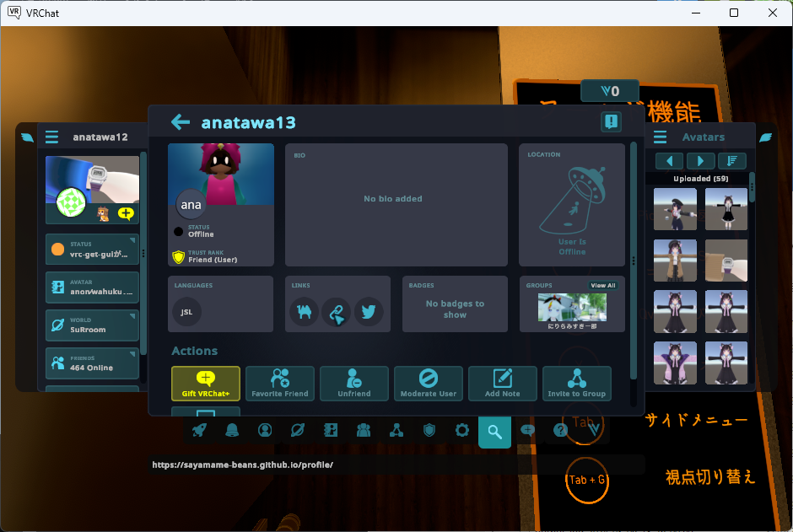Maximize the VRChat window
The image size is (793, 532).
734,13
